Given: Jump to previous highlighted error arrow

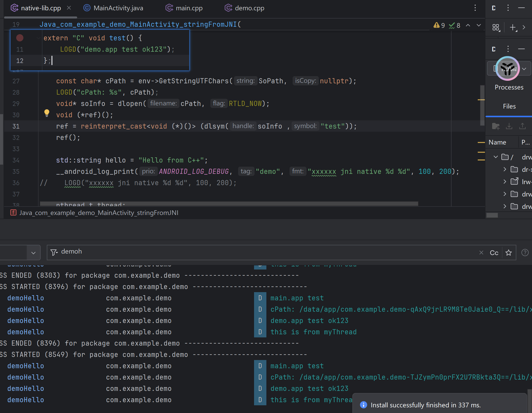Looking at the screenshot, I should click(468, 25).
